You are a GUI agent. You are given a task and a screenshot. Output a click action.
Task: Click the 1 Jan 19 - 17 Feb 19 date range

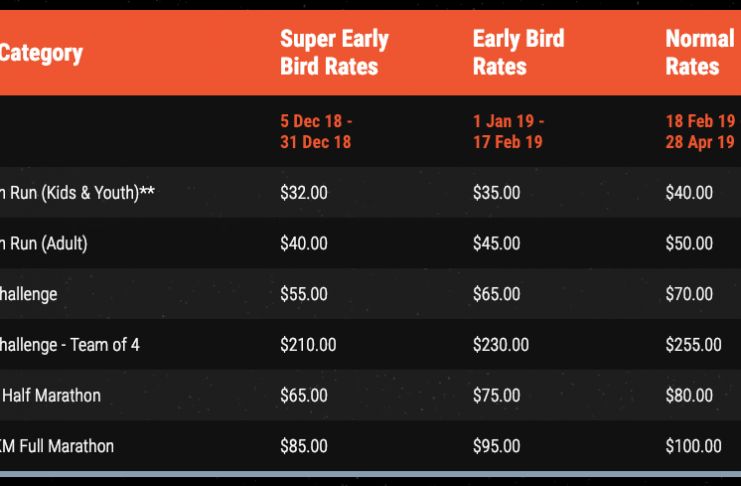(x=508, y=131)
